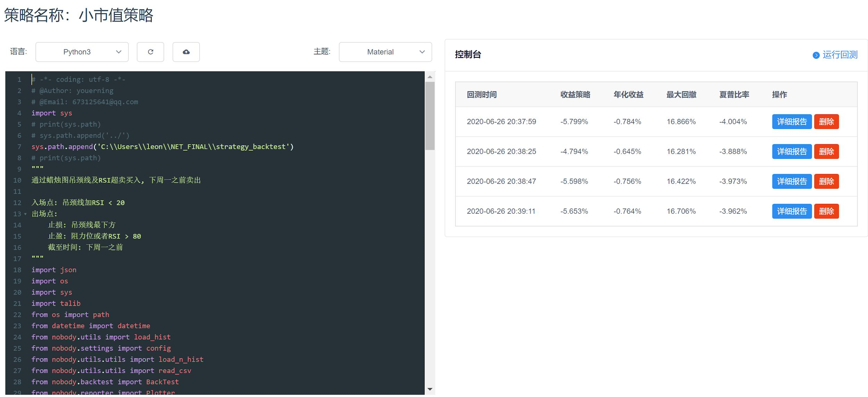Open the Python3 language dropdown

point(82,52)
